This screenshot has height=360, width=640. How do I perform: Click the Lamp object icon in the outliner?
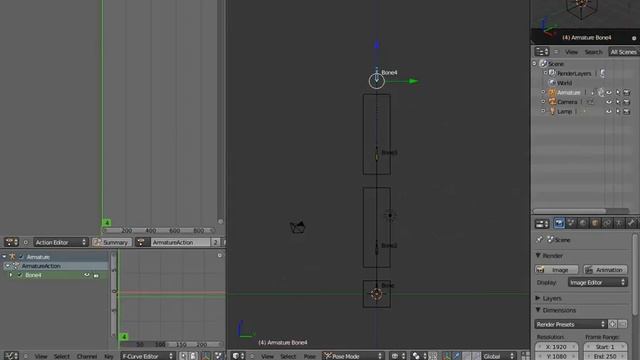click(x=552, y=111)
